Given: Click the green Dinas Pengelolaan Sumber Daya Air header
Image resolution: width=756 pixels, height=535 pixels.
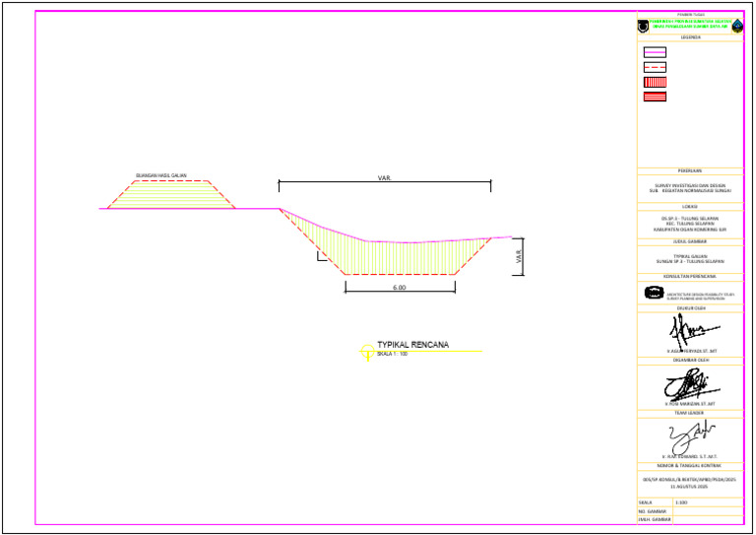Looking at the screenshot, I should (690, 27).
